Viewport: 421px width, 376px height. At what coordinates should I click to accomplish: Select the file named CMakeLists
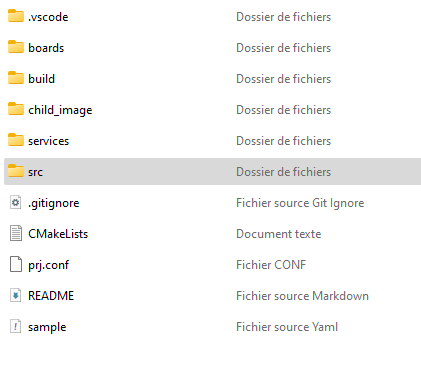tap(58, 234)
